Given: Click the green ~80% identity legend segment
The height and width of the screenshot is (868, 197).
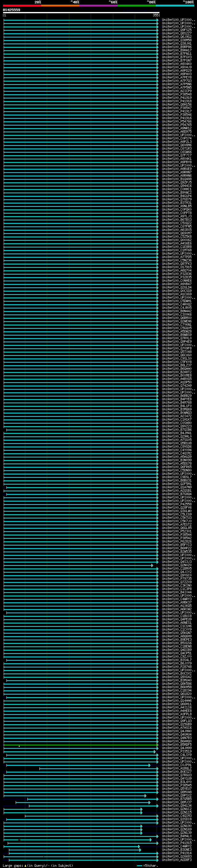Looking at the screenshot, I should point(137,6).
